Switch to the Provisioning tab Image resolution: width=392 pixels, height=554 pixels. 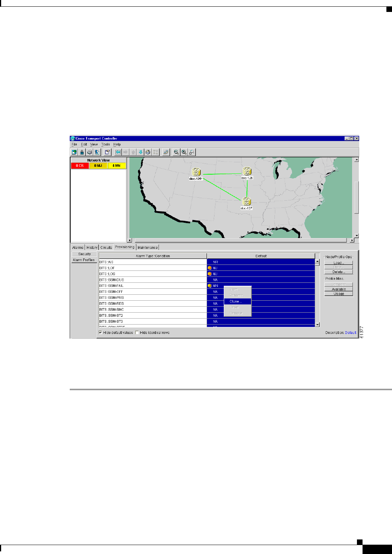pos(125,247)
